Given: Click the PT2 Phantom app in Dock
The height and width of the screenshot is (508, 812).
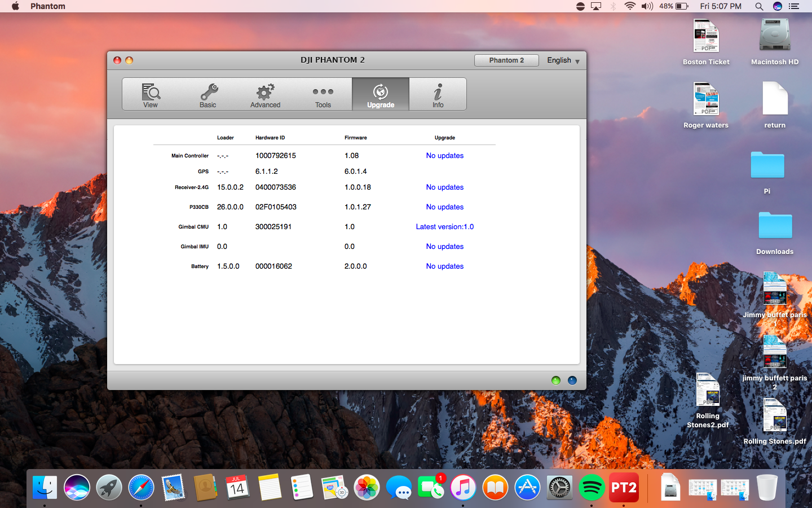Looking at the screenshot, I should (624, 487).
